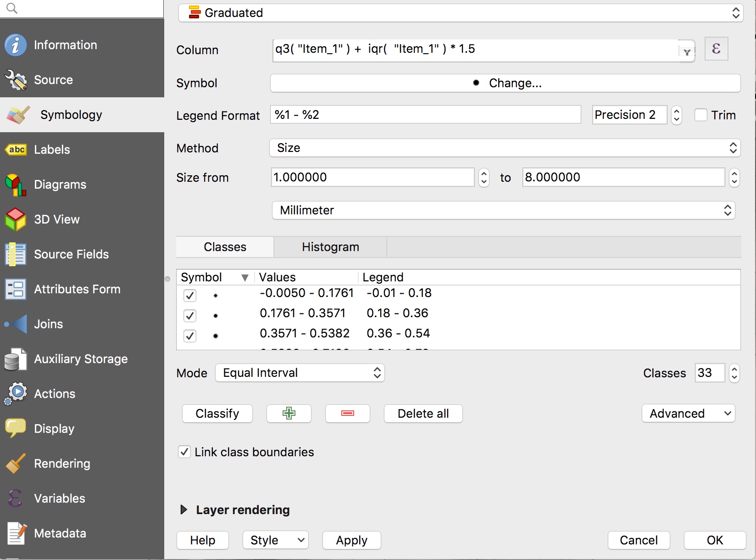Sort by the Symbol column header arrow
The width and height of the screenshot is (756, 560).
pyautogui.click(x=245, y=278)
